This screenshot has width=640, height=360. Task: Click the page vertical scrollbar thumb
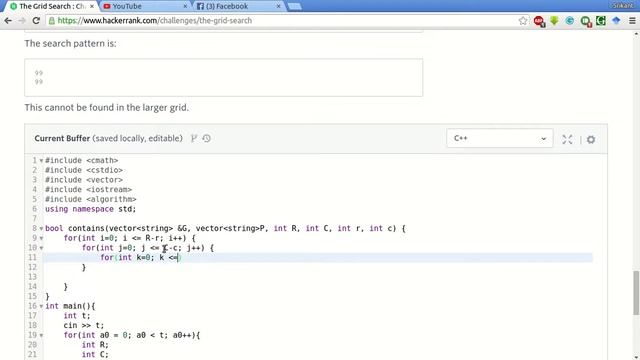click(x=636, y=293)
